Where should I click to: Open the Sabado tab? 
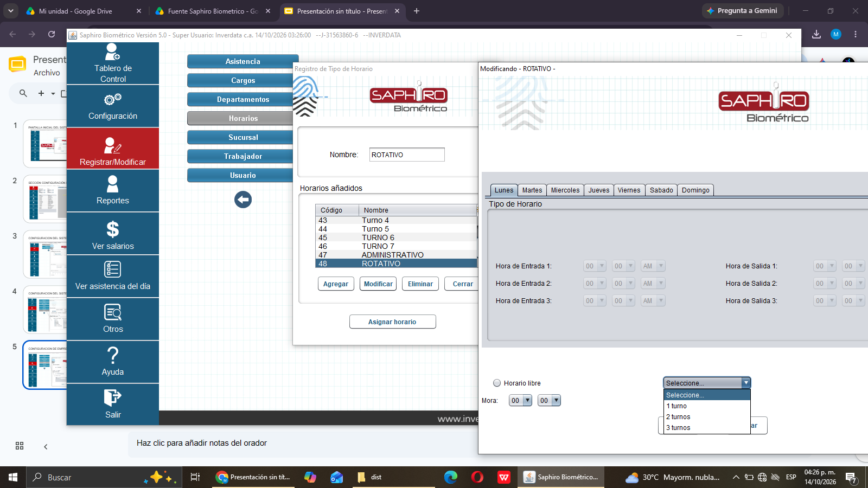tap(661, 190)
